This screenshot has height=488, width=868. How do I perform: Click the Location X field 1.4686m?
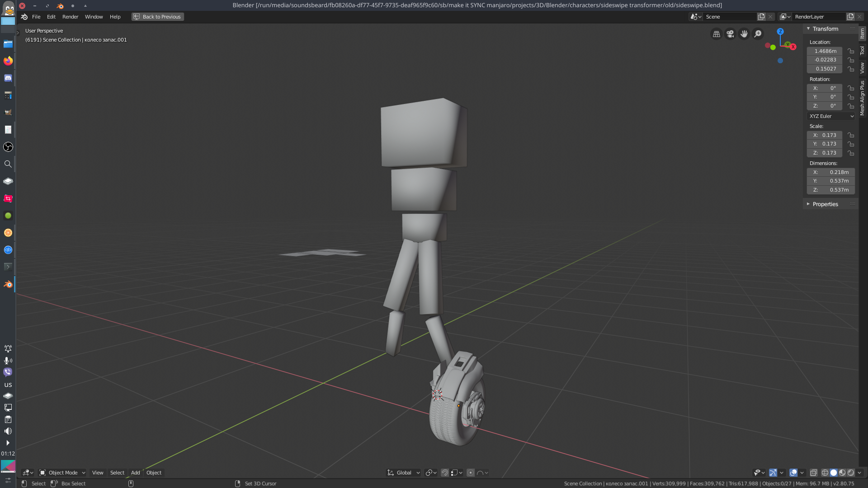pyautogui.click(x=825, y=51)
